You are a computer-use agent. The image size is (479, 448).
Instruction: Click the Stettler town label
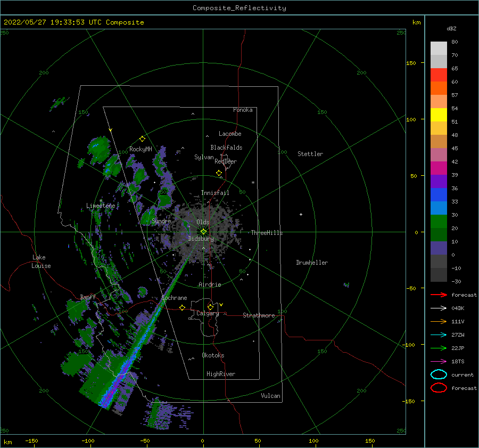(x=310, y=154)
